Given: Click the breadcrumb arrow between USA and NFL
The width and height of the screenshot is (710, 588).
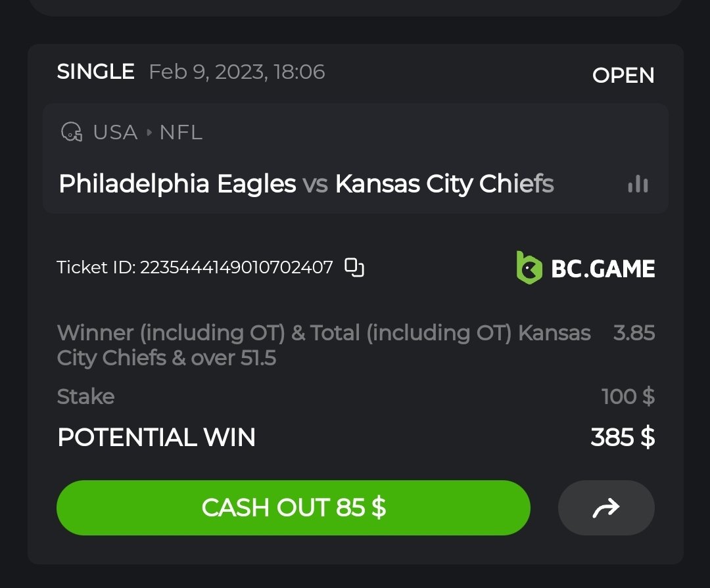Looking at the screenshot, I should click(149, 133).
